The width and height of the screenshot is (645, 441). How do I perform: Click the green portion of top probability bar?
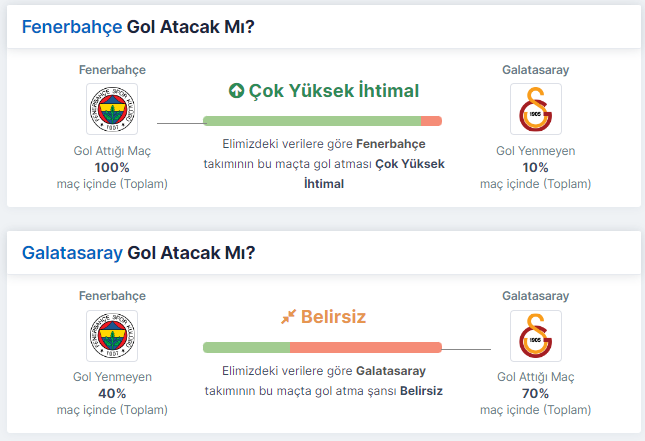pyautogui.click(x=312, y=121)
